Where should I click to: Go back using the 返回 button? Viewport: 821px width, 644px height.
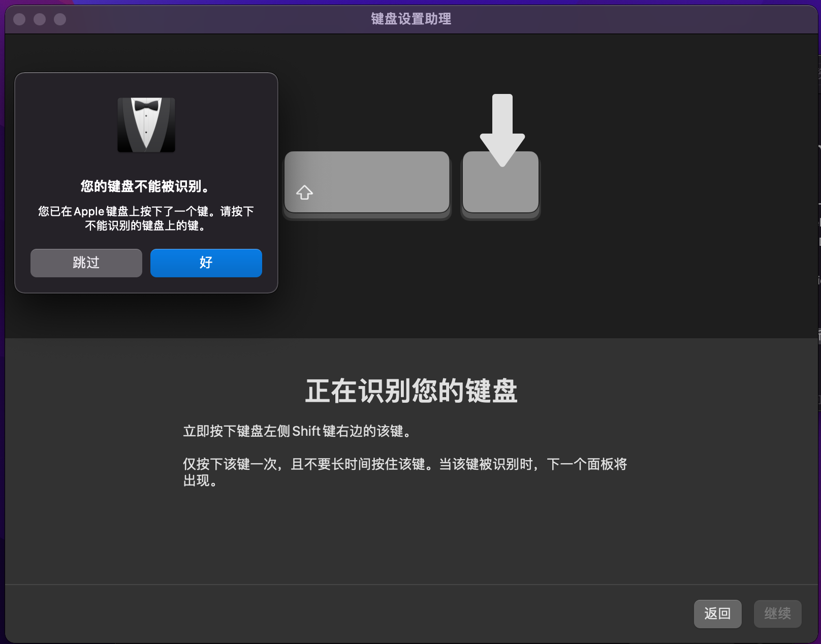717,614
